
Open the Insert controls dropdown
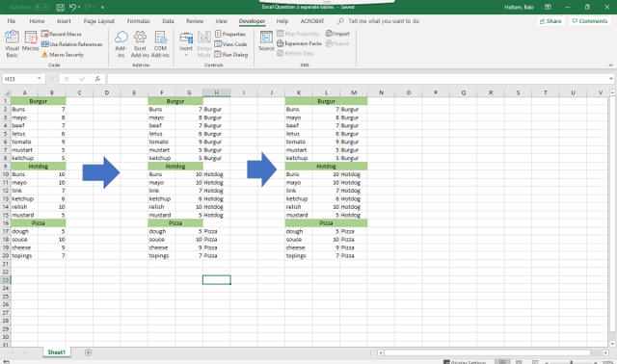point(186,55)
